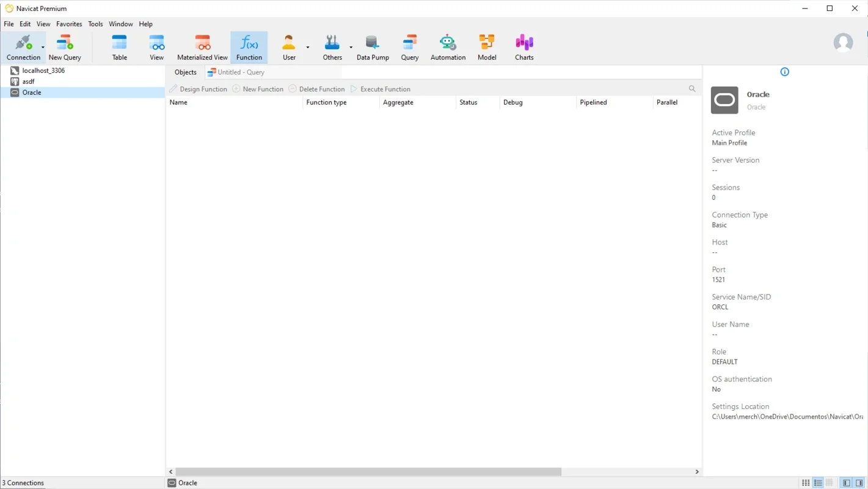Click the 3 Connections status text
The image size is (868, 489).
pyautogui.click(x=23, y=483)
